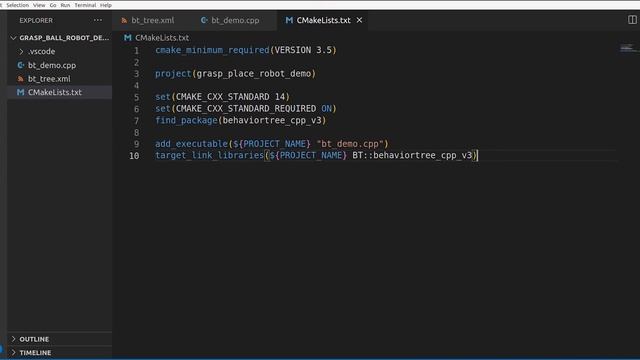Click the CMake icon on the CMakeLists.txt tab

click(x=289, y=20)
